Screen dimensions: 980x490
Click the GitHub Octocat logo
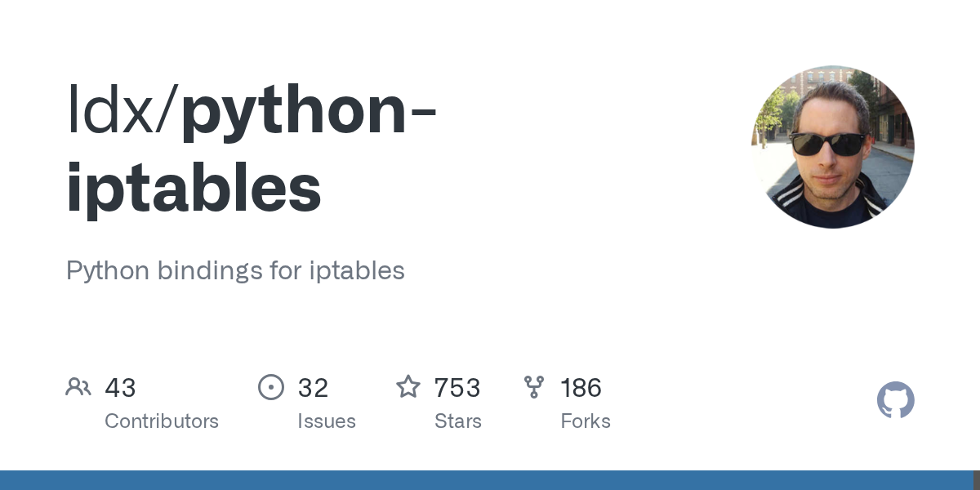pyautogui.click(x=895, y=401)
